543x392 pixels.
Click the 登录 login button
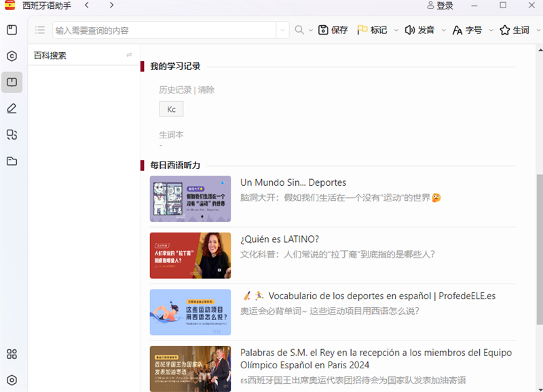tap(440, 5)
